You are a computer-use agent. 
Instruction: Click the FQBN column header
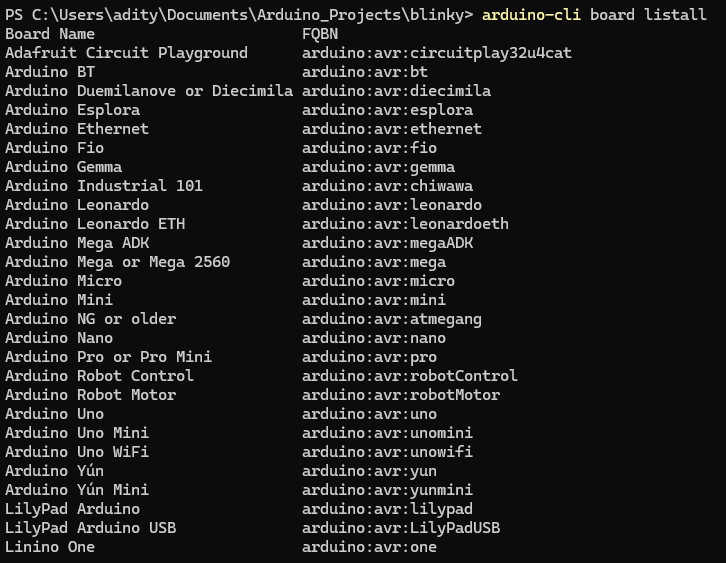[x=320, y=34]
